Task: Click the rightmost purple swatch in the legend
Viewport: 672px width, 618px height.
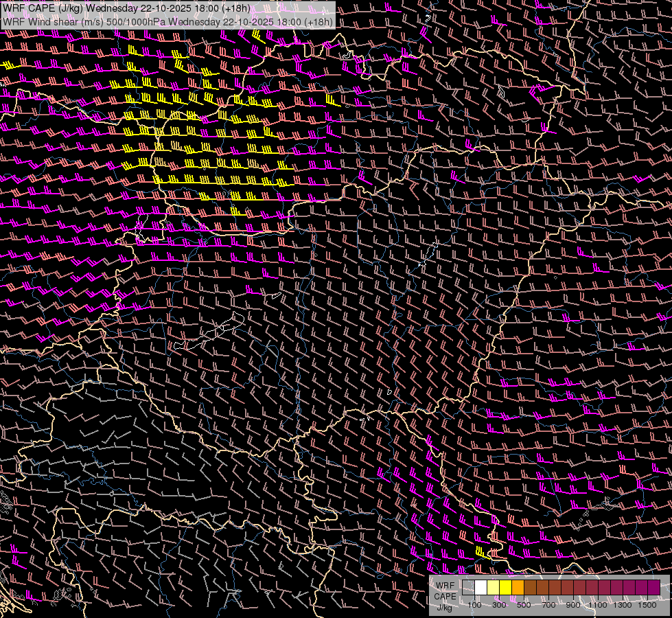Action: click(654, 587)
